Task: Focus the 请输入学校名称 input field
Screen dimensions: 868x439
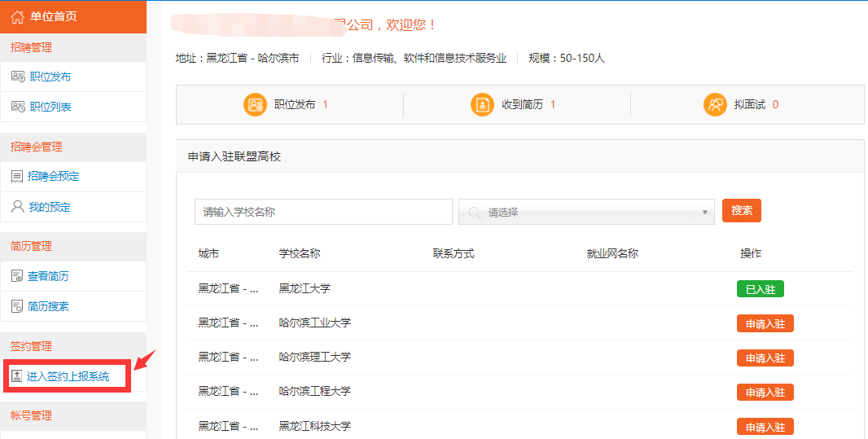Action: [x=323, y=212]
